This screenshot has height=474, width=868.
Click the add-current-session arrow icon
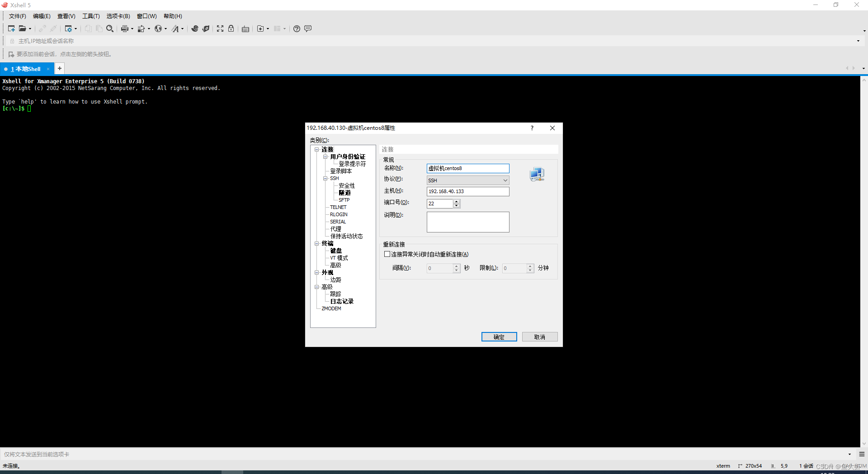pyautogui.click(x=11, y=54)
